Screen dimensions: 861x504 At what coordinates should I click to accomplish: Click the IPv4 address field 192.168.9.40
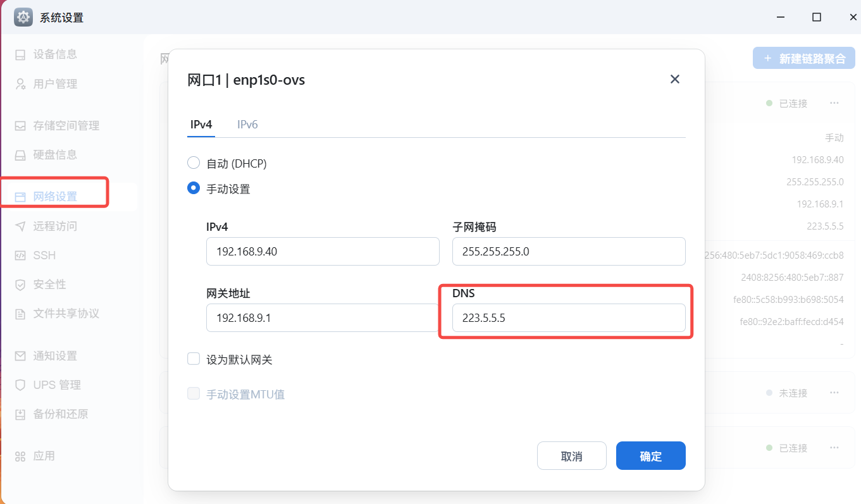323,251
